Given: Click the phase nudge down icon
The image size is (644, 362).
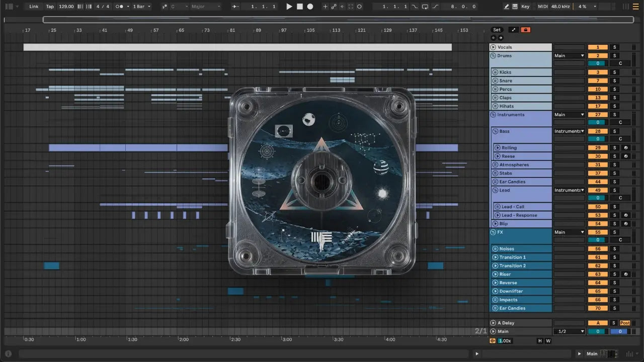Looking at the screenshot, I should tap(80, 7).
